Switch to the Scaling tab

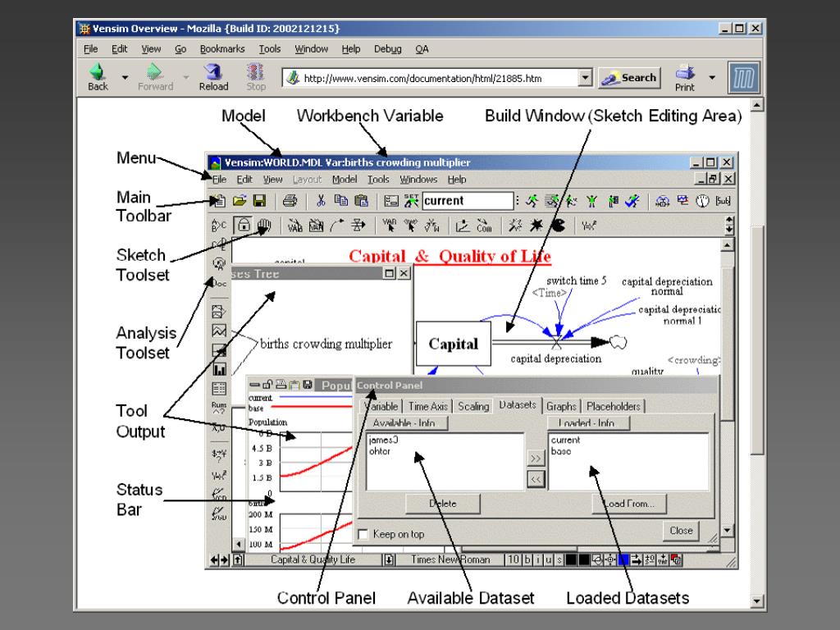[473, 407]
